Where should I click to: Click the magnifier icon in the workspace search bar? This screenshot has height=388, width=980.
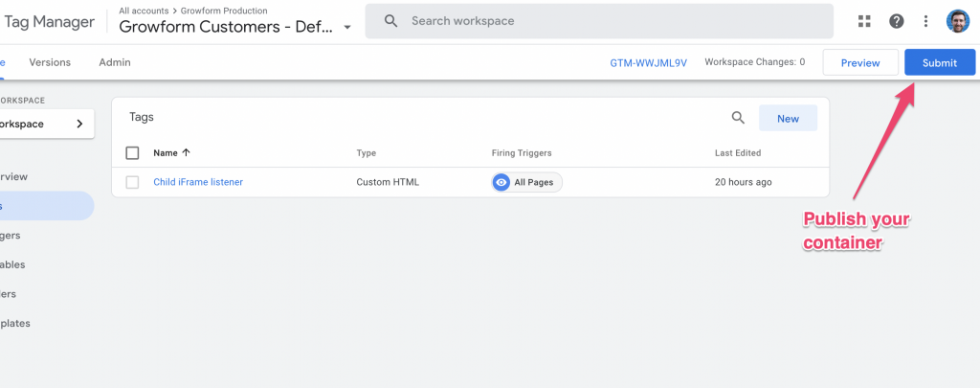[391, 21]
